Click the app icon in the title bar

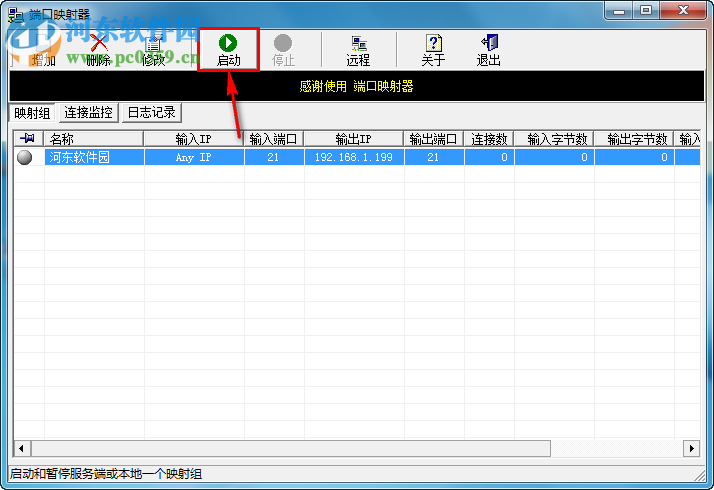coord(15,15)
